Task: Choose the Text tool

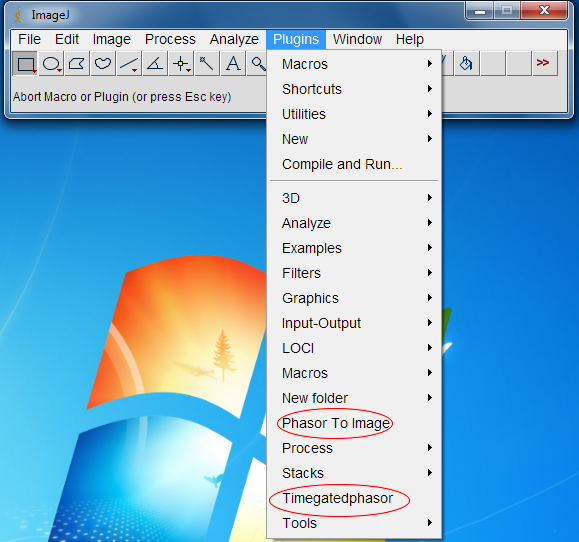Action: coord(233,64)
